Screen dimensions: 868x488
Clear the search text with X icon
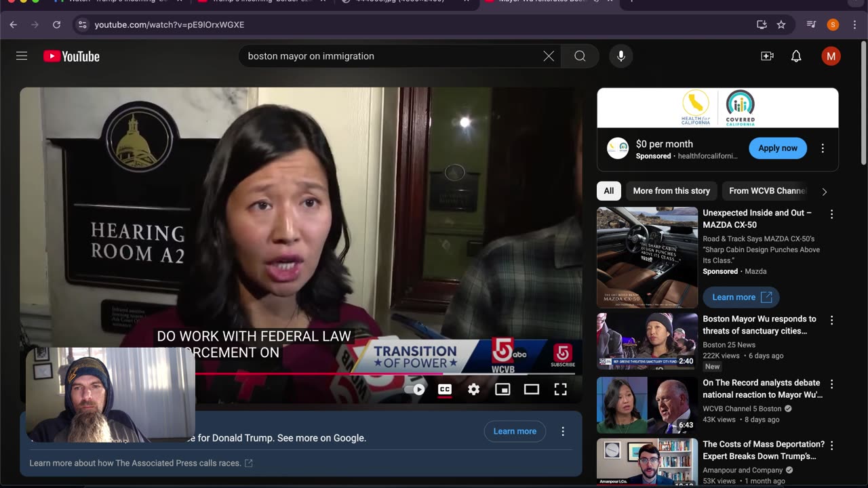click(549, 56)
